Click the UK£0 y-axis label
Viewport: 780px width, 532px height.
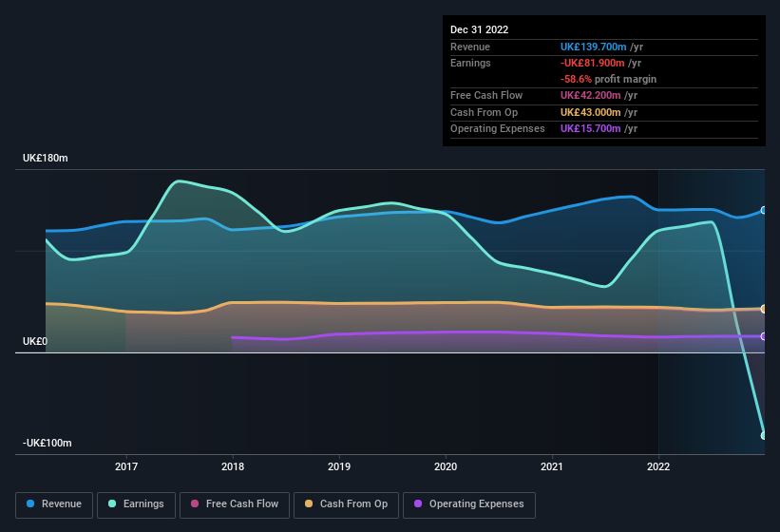click(35, 341)
